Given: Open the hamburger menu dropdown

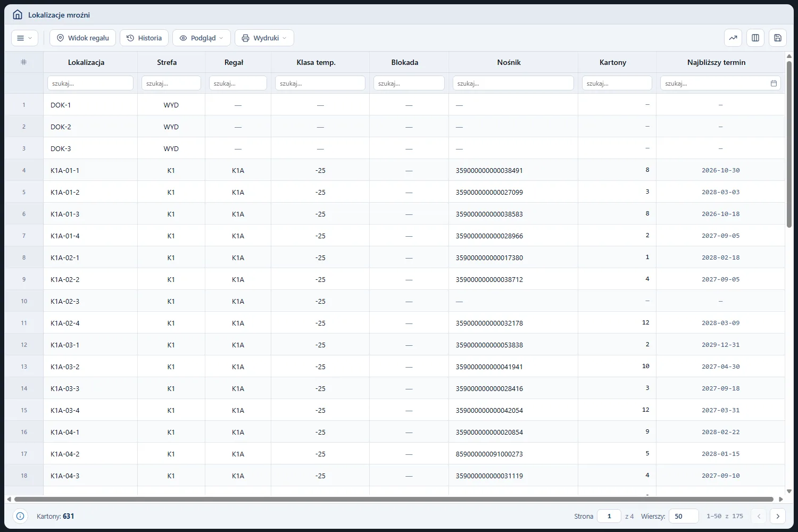Looking at the screenshot, I should (24, 38).
